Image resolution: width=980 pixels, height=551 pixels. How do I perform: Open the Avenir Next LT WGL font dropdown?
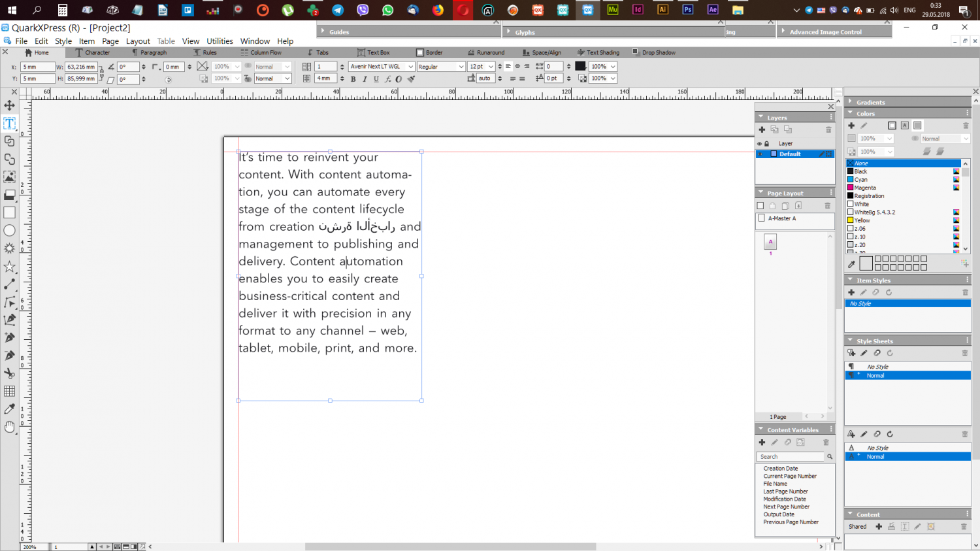pyautogui.click(x=410, y=67)
